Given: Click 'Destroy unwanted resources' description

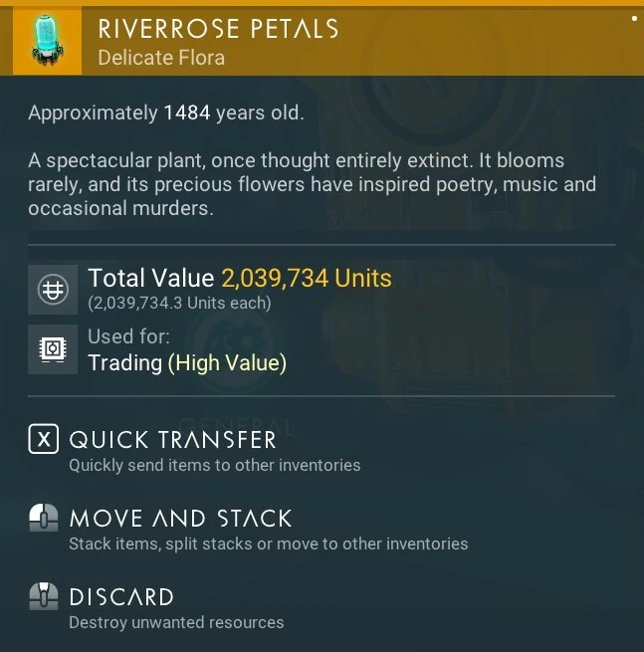Looking at the screenshot, I should [176, 622].
